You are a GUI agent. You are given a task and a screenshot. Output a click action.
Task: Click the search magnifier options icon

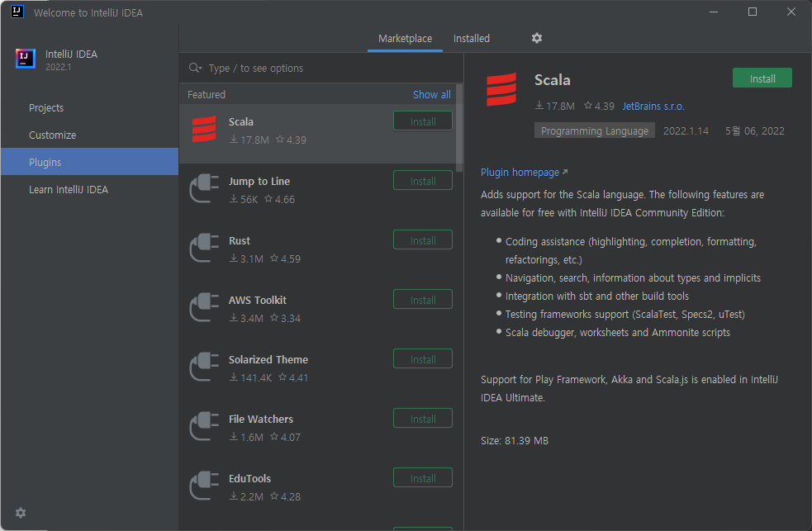pos(195,68)
